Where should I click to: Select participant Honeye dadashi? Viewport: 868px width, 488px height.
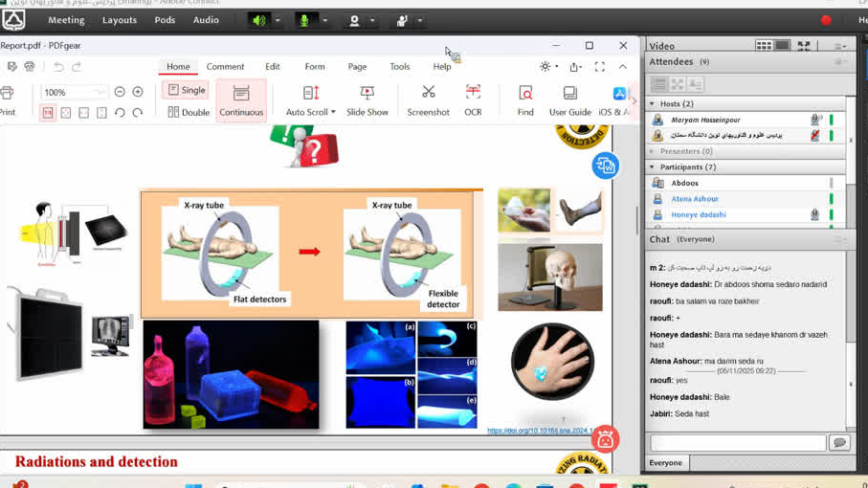746,214
